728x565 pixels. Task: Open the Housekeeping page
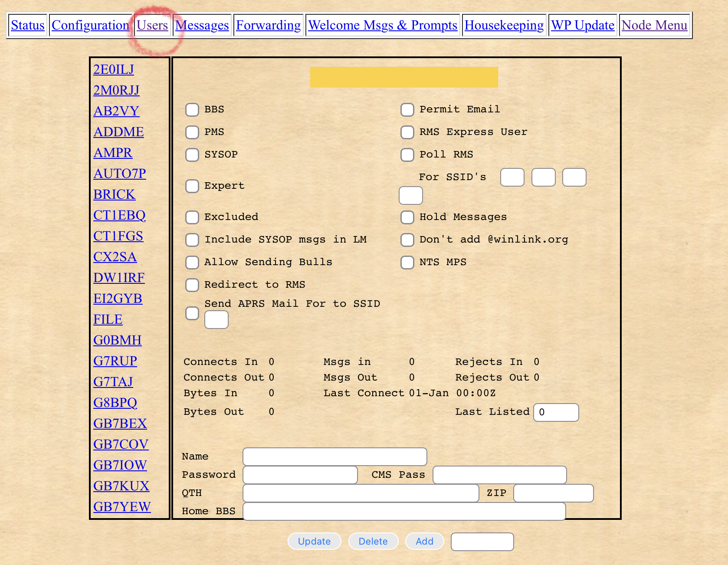pos(504,25)
